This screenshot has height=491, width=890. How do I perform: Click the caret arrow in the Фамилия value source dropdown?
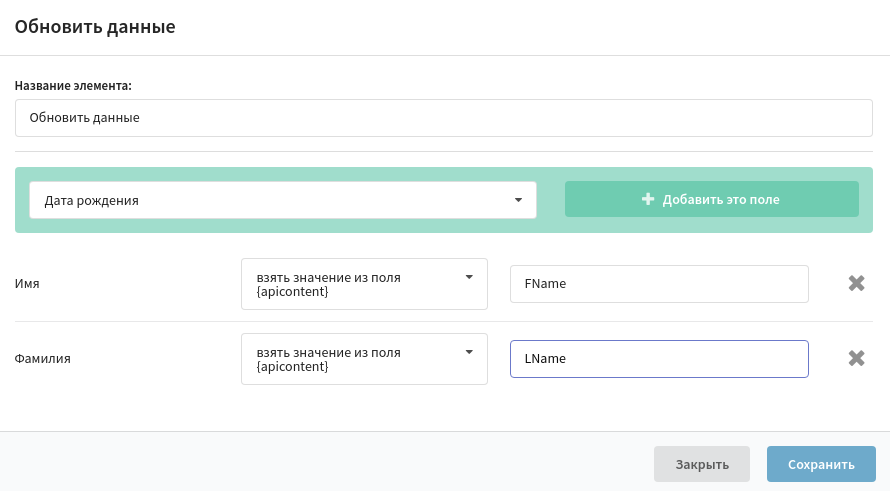[469, 352]
